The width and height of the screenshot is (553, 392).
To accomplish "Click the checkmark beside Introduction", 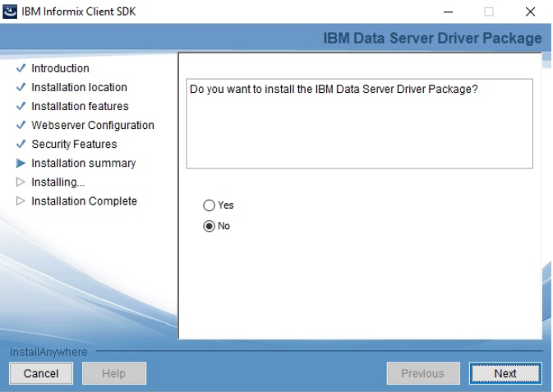I will pyautogui.click(x=21, y=68).
